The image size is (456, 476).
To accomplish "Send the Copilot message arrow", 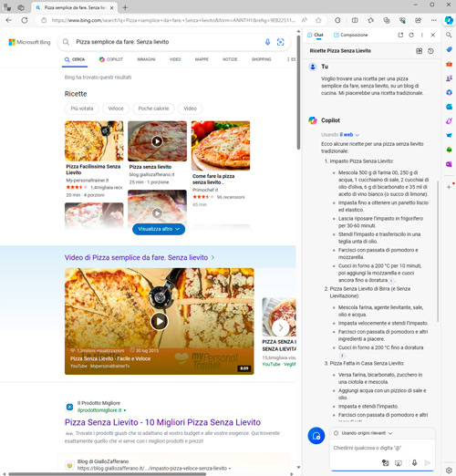I will coord(427,462).
